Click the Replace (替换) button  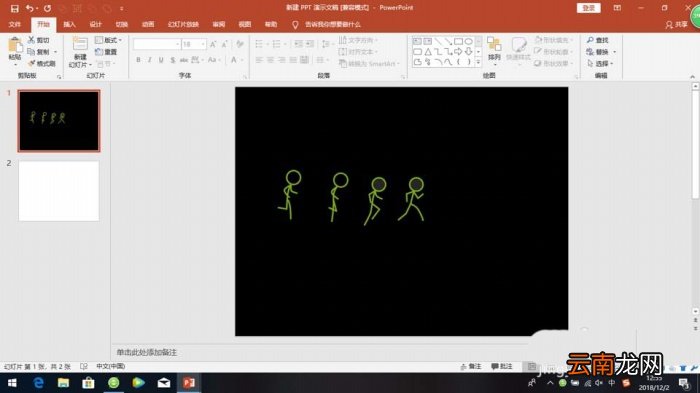point(598,52)
